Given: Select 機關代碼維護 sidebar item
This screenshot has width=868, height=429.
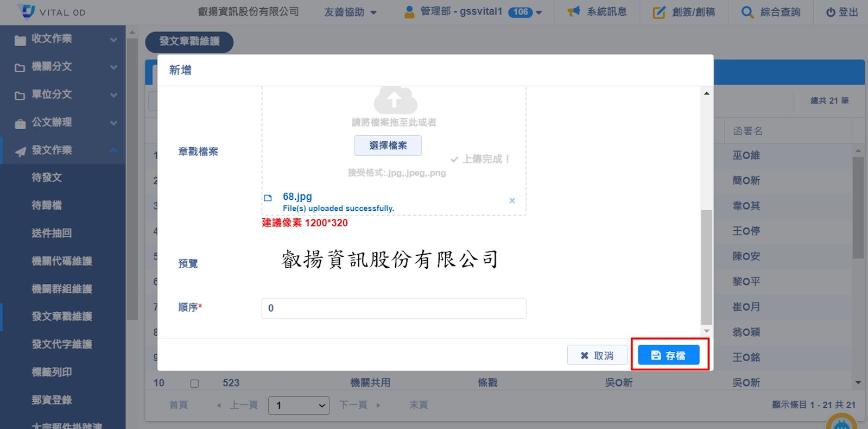Looking at the screenshot, I should (x=61, y=261).
